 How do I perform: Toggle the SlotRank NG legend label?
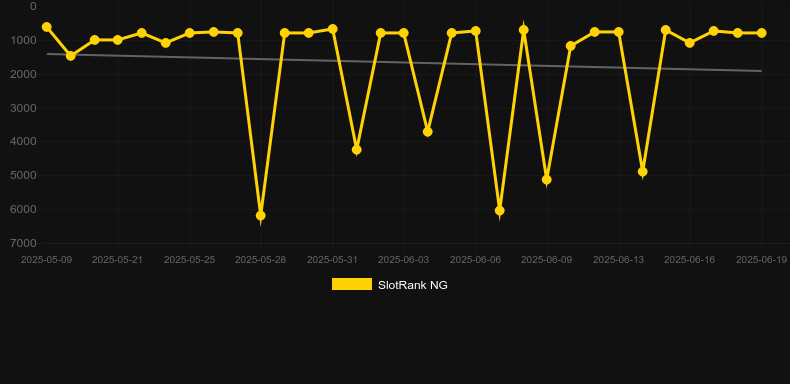pos(413,285)
